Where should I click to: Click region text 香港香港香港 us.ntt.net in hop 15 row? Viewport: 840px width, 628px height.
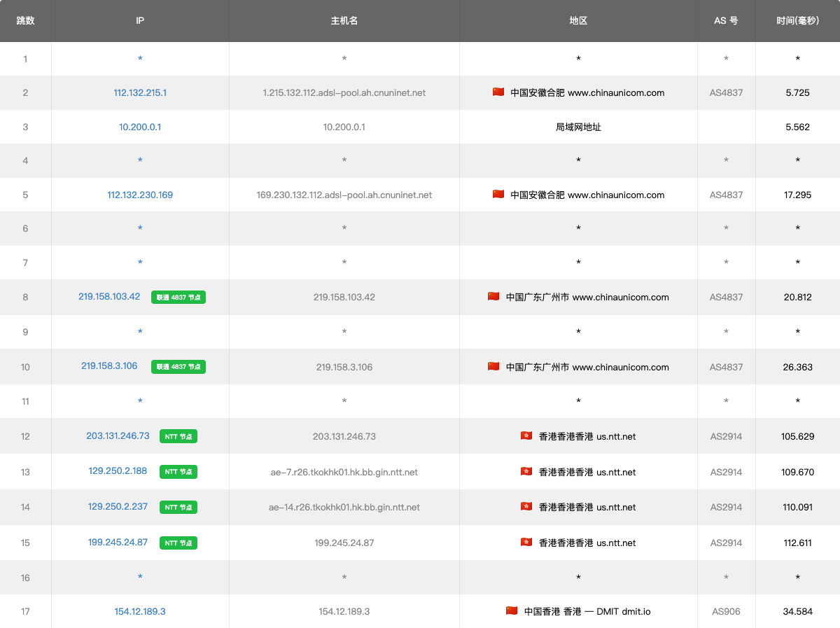587,543
